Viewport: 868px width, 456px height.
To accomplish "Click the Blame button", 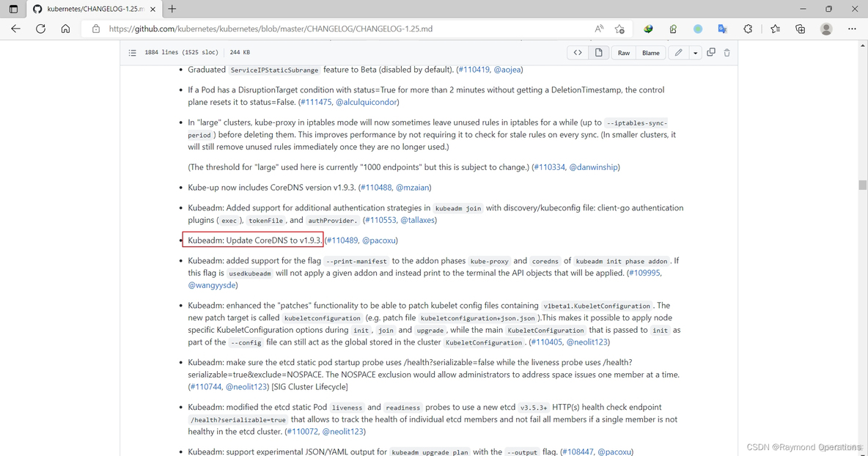I will pyautogui.click(x=650, y=53).
